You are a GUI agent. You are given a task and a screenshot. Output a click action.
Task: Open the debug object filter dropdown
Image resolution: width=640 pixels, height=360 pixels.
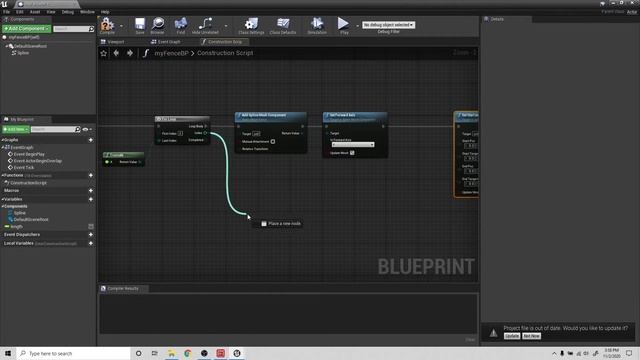point(388,25)
